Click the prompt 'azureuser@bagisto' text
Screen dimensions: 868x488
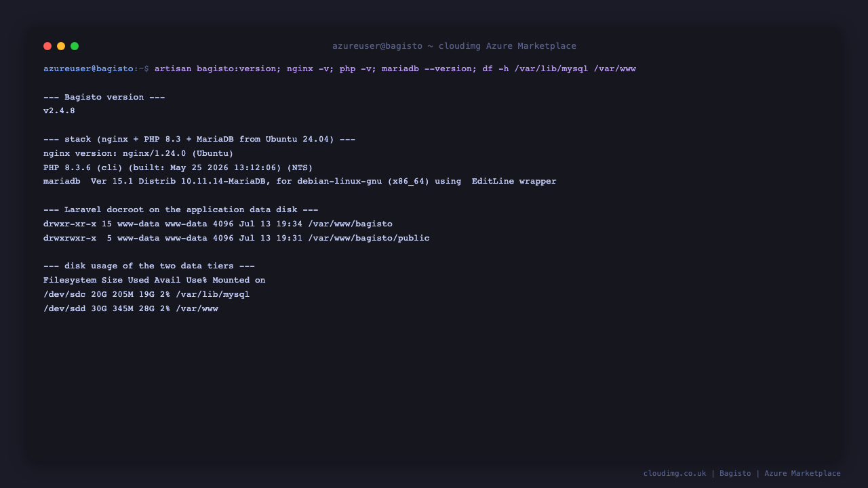click(88, 68)
